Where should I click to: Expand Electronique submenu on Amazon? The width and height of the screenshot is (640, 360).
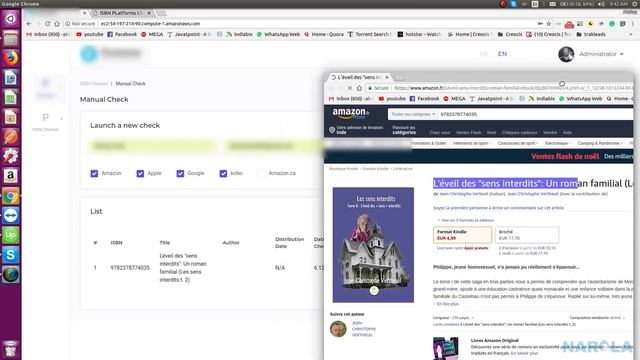[x=558, y=143]
